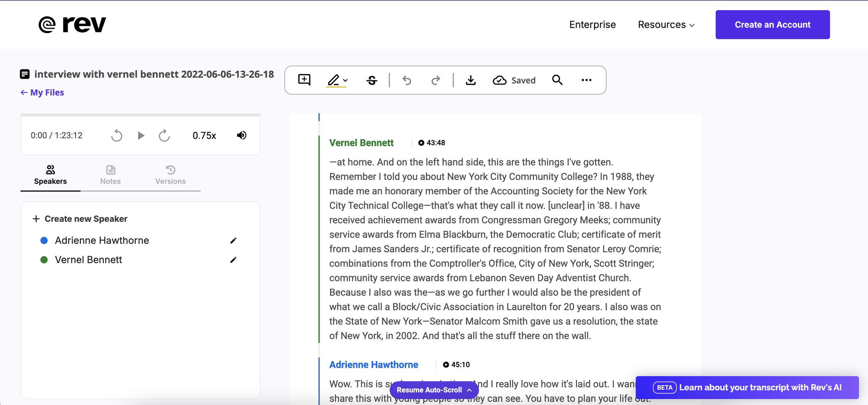Click the add comment icon in toolbar

pos(304,80)
